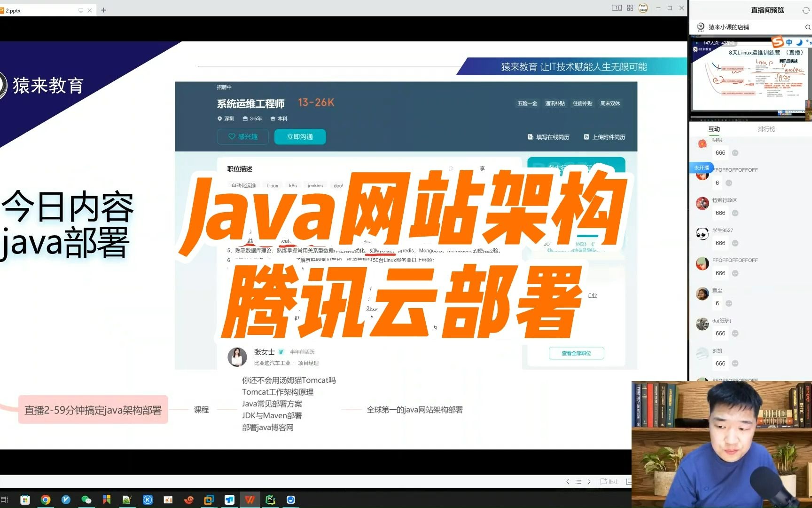The image size is (812, 508).
Task: Toggle the 中 Chinese input mode indicator
Action: tap(789, 42)
